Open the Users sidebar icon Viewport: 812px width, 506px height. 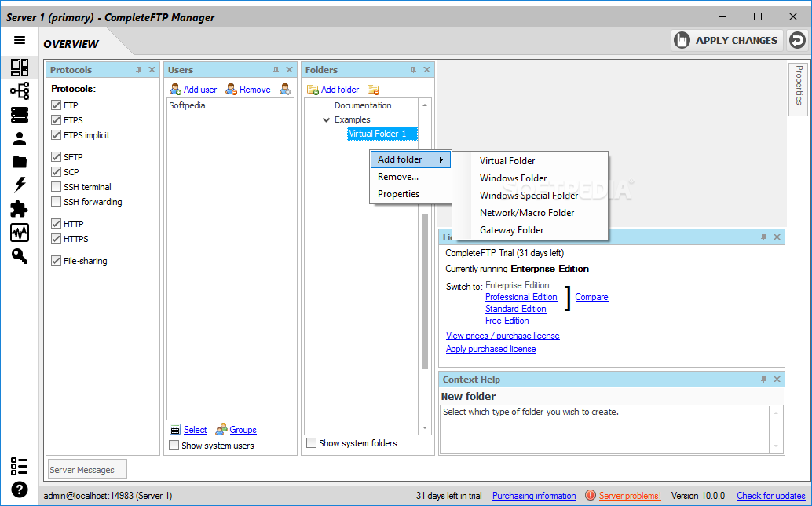[20, 138]
